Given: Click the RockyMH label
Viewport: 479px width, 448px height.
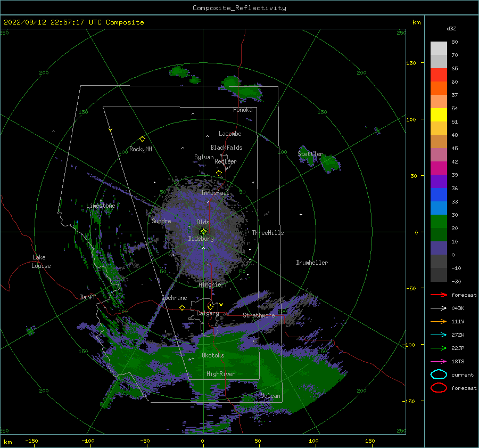Looking at the screenshot, I should point(141,149).
